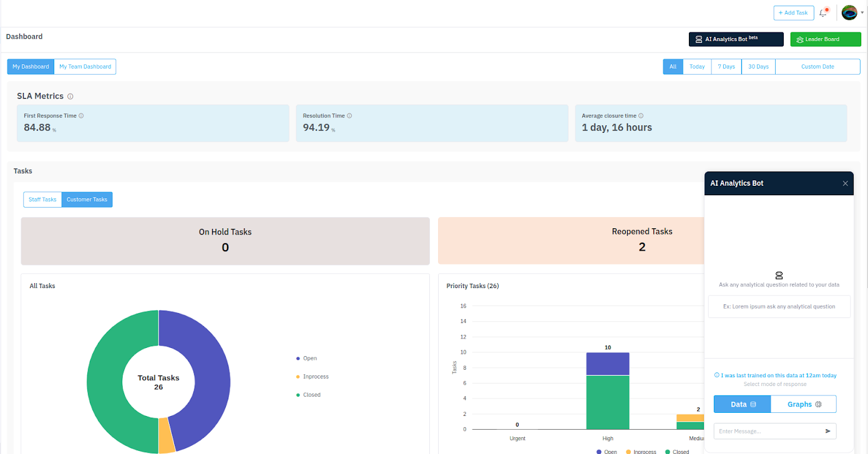Click the Add Task button
This screenshot has width=868, height=454.
click(793, 12)
